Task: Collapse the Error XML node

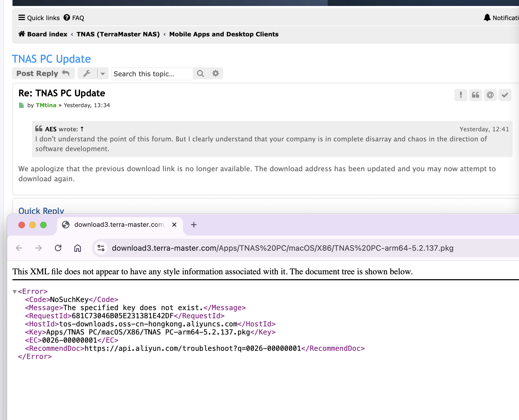Action: [15, 292]
